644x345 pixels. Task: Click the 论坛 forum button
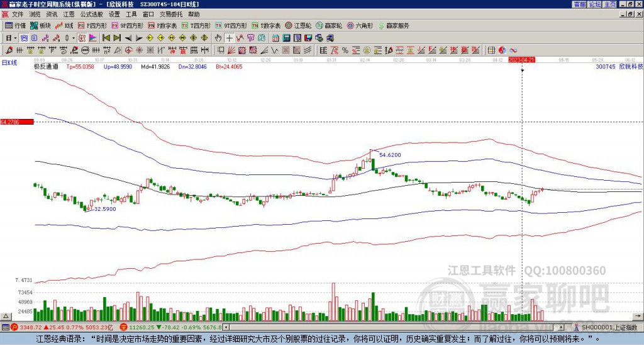595,4
